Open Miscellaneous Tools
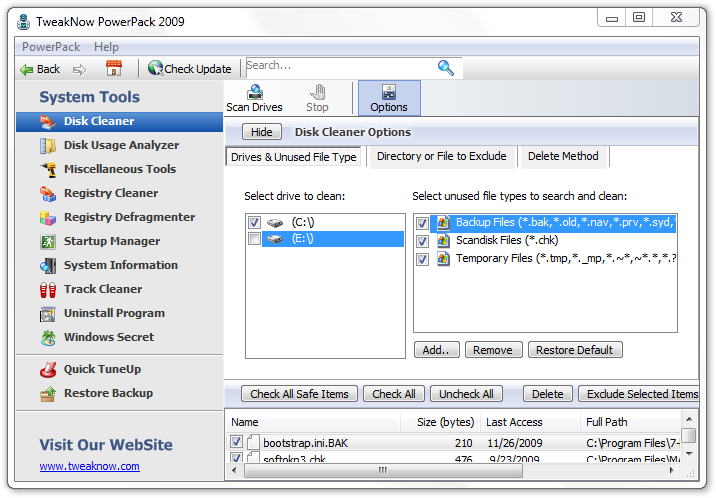This screenshot has height=498, width=716. tap(119, 169)
